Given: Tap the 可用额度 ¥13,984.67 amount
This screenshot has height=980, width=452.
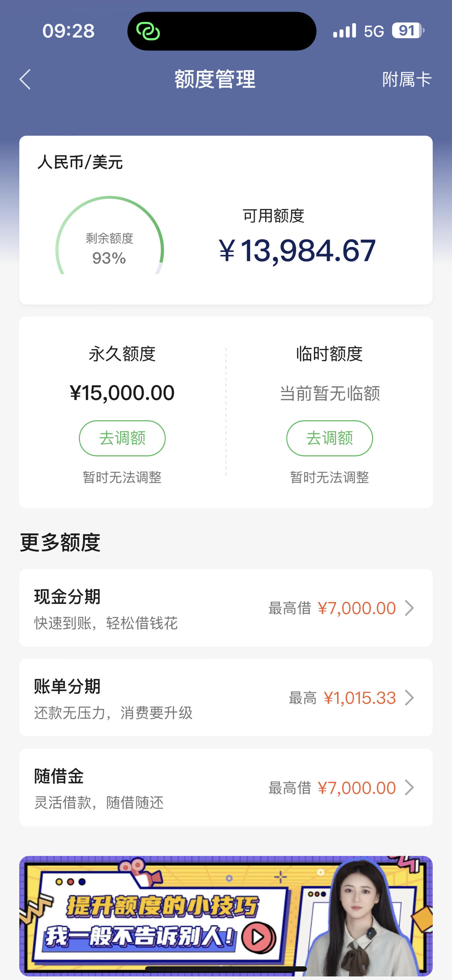Looking at the screenshot, I should tap(297, 250).
